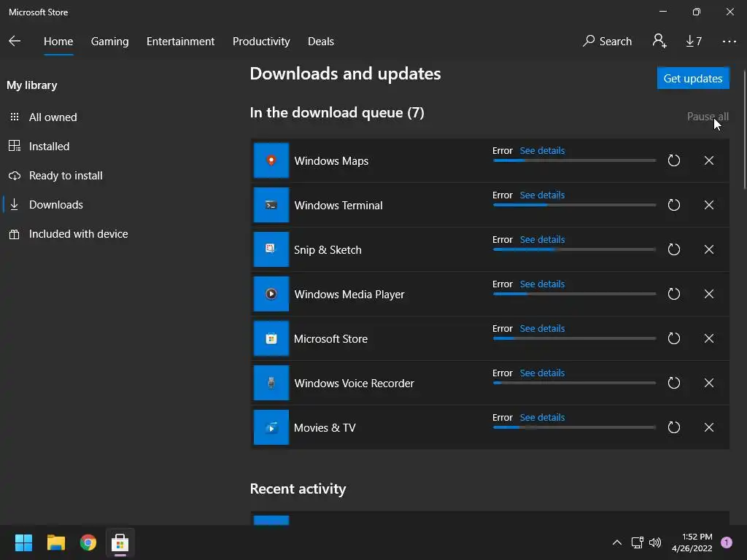This screenshot has width=747, height=560.
Task: See details for Movies & TV error
Action: click(x=542, y=418)
